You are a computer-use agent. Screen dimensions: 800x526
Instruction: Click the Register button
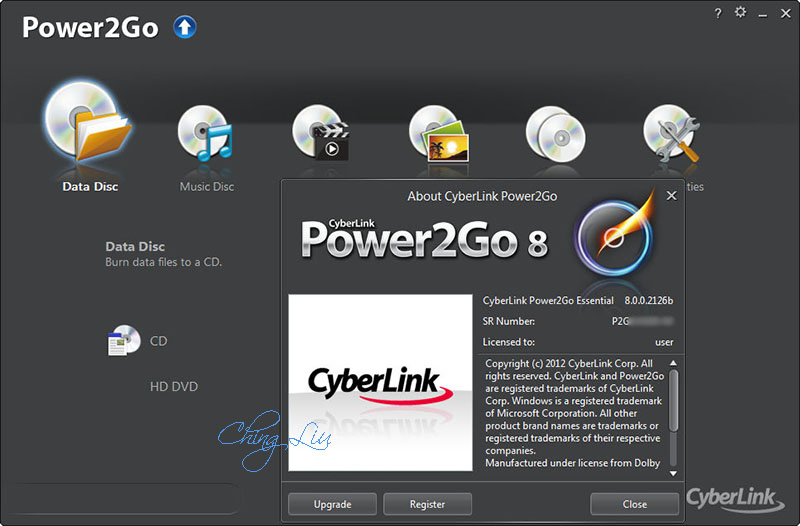click(427, 504)
